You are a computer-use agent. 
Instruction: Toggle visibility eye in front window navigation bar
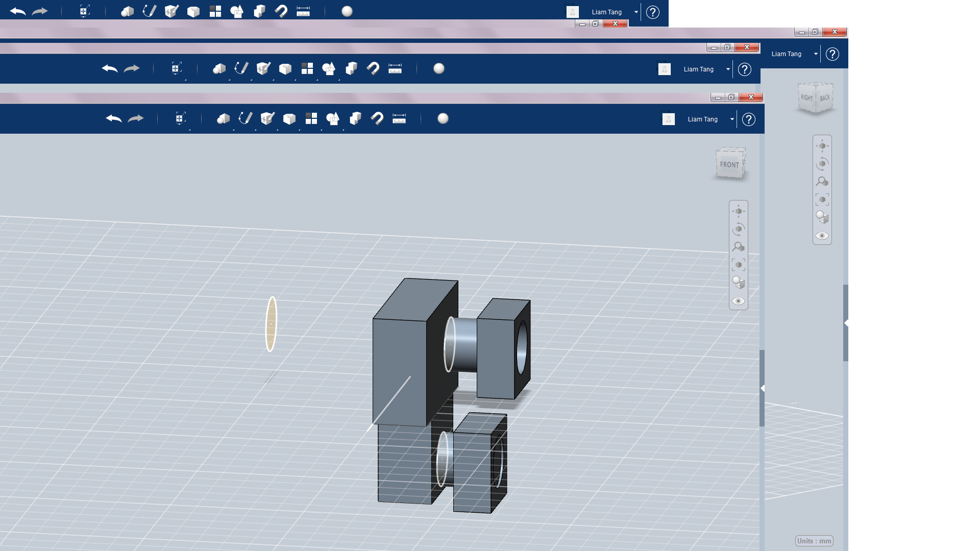(739, 301)
